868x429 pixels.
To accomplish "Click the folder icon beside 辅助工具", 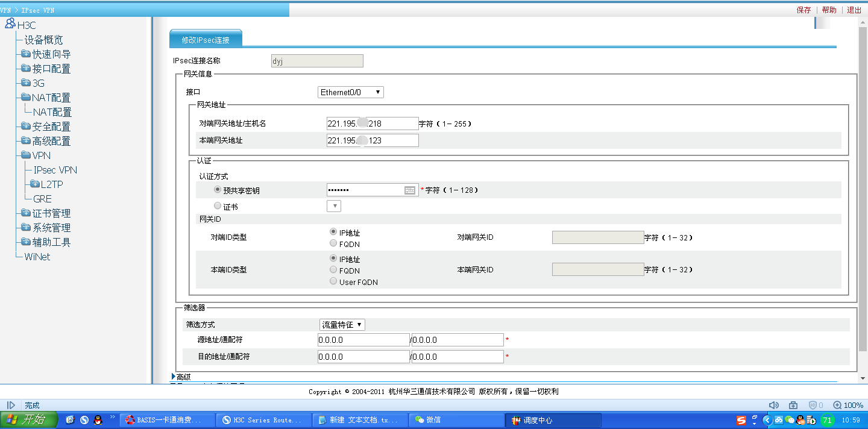I will [26, 242].
